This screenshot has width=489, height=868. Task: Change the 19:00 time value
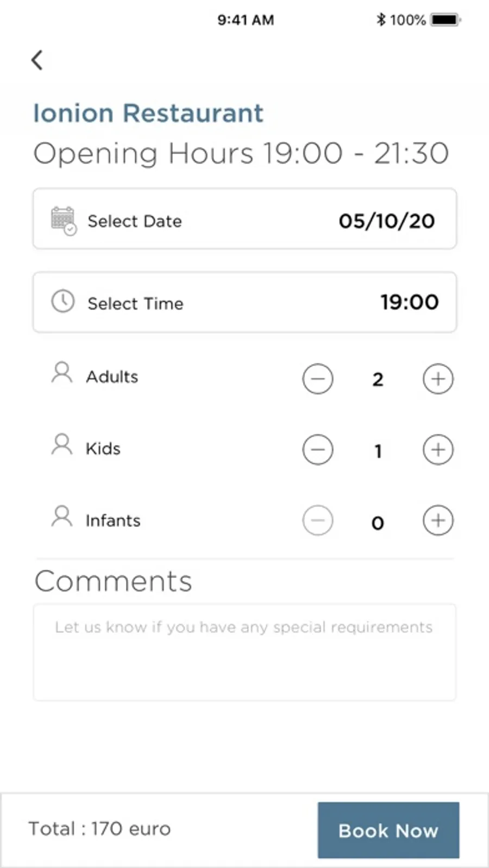(409, 302)
